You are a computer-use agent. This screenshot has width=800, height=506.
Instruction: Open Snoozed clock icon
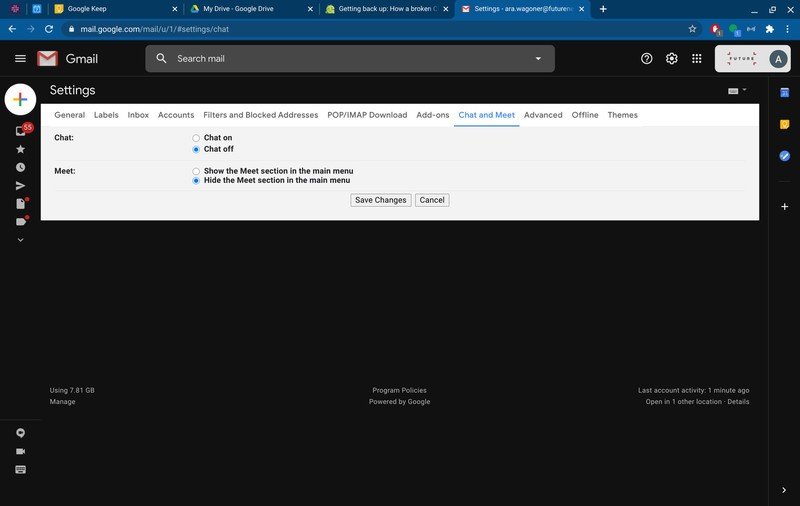tap(20, 167)
